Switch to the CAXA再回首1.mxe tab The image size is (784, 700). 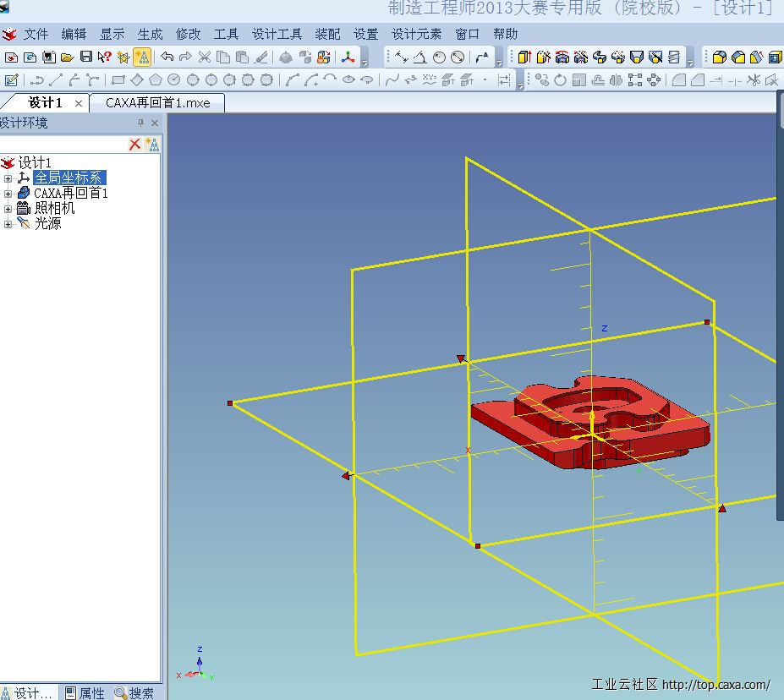click(x=157, y=103)
